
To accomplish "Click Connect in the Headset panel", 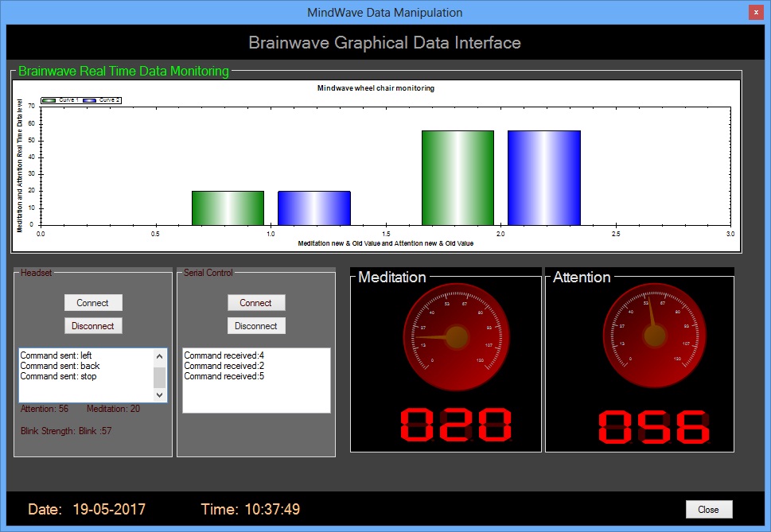I will point(93,302).
